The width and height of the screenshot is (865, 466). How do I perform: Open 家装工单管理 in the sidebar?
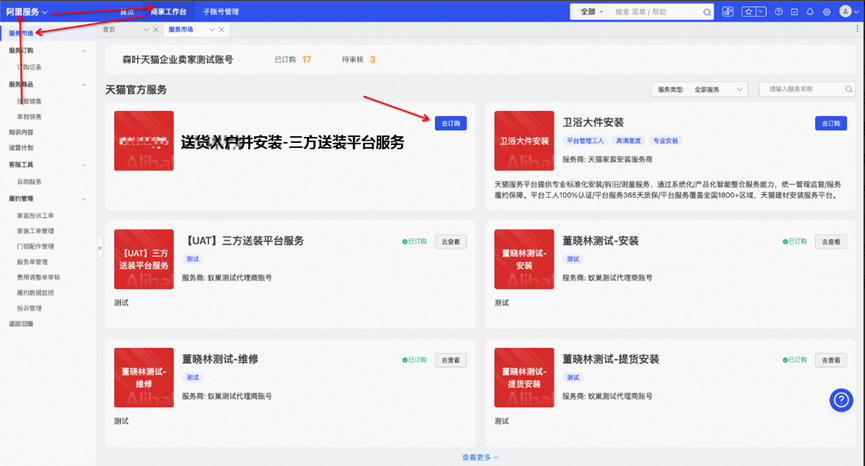point(35,231)
